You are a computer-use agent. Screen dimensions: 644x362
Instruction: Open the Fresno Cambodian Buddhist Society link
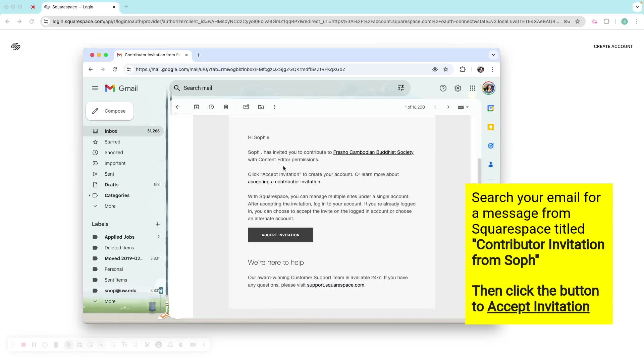click(x=373, y=152)
